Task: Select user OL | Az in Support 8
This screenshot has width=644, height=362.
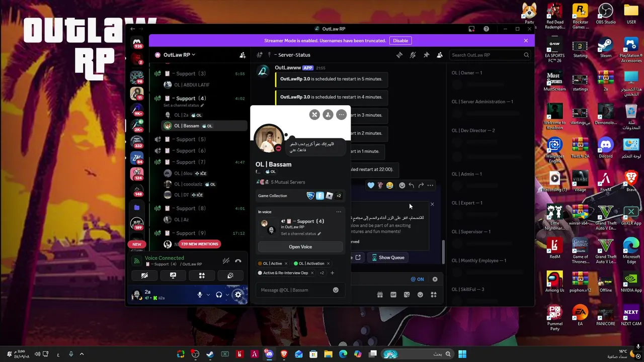Action: point(205,220)
